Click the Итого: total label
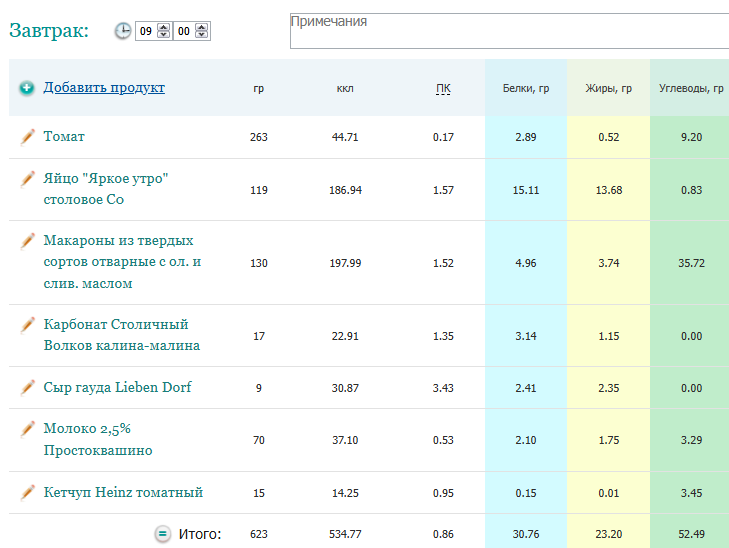Screen dimensions: 729x548 200,534
